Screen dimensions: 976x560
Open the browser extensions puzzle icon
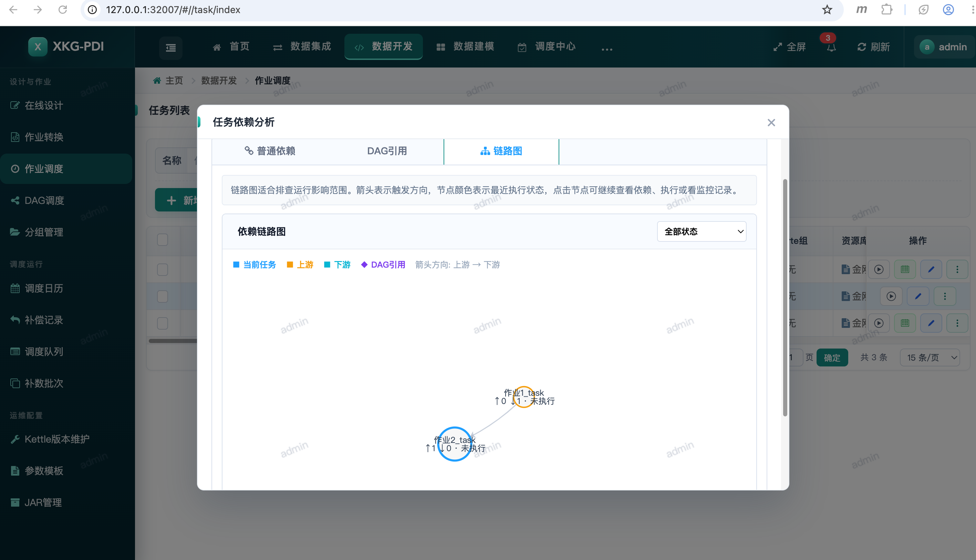pyautogui.click(x=887, y=10)
